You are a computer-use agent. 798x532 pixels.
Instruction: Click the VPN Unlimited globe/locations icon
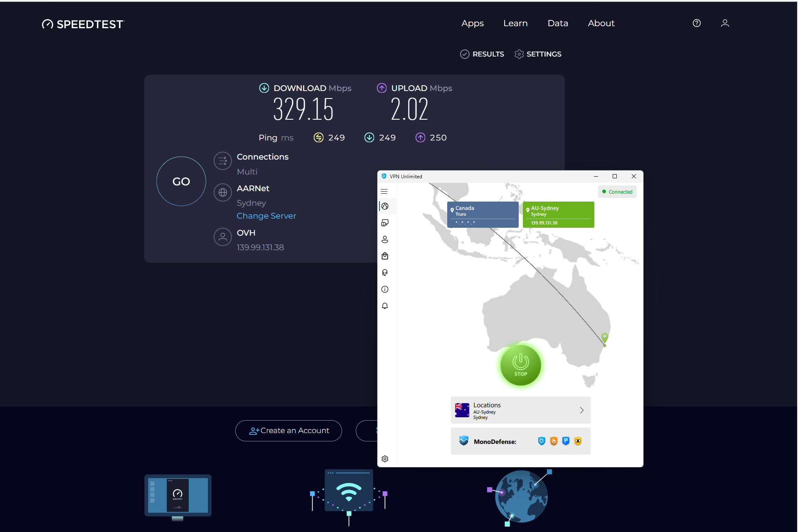(385, 206)
